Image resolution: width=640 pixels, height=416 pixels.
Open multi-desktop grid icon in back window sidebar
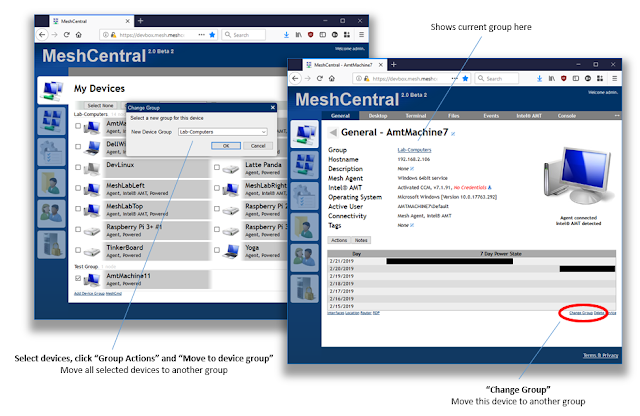51,121
